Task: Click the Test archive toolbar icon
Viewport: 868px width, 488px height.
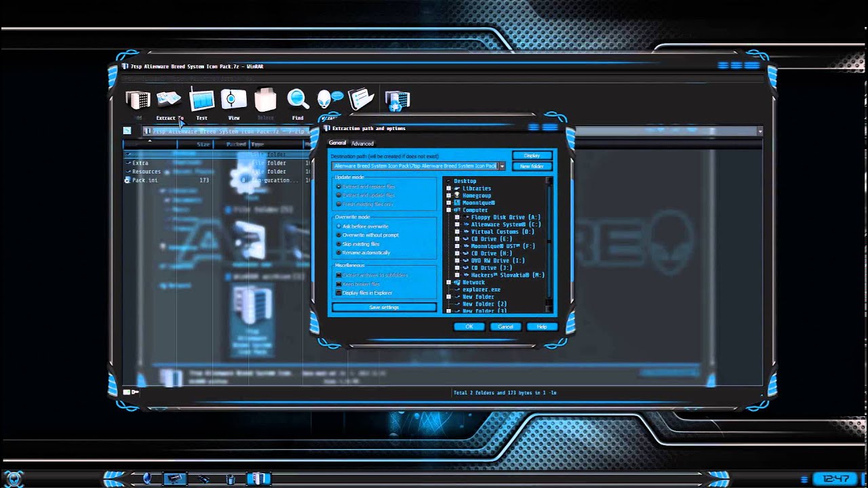Action: pos(201,100)
